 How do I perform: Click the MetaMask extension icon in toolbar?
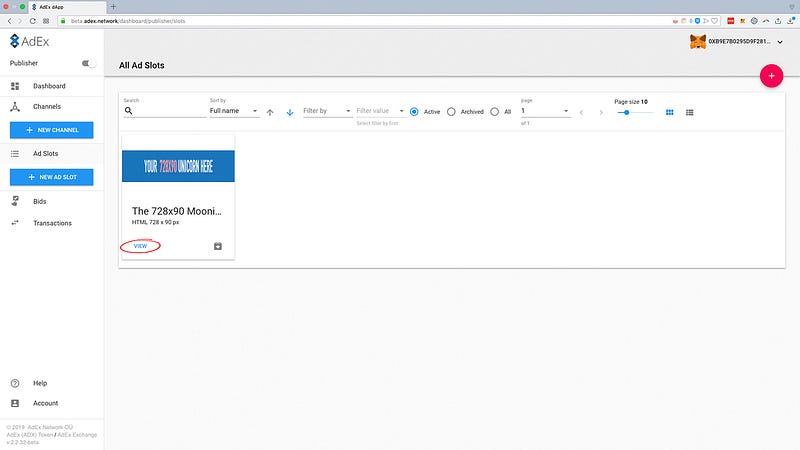[742, 21]
